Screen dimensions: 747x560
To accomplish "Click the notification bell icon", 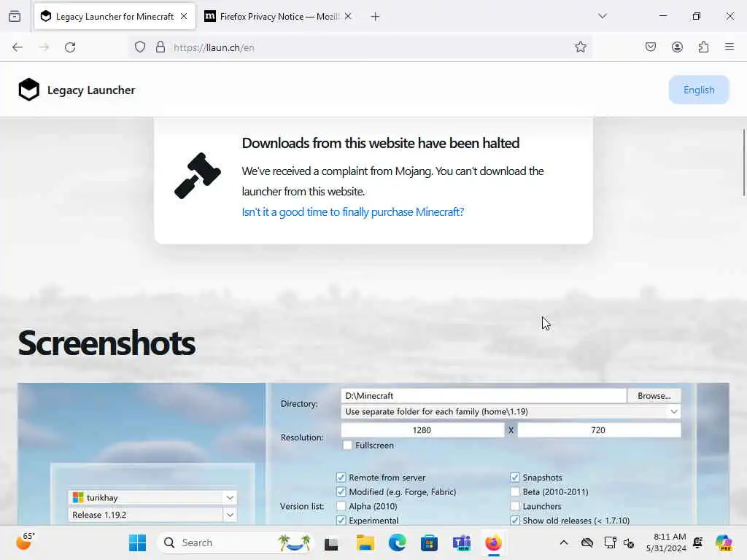I will point(698,542).
